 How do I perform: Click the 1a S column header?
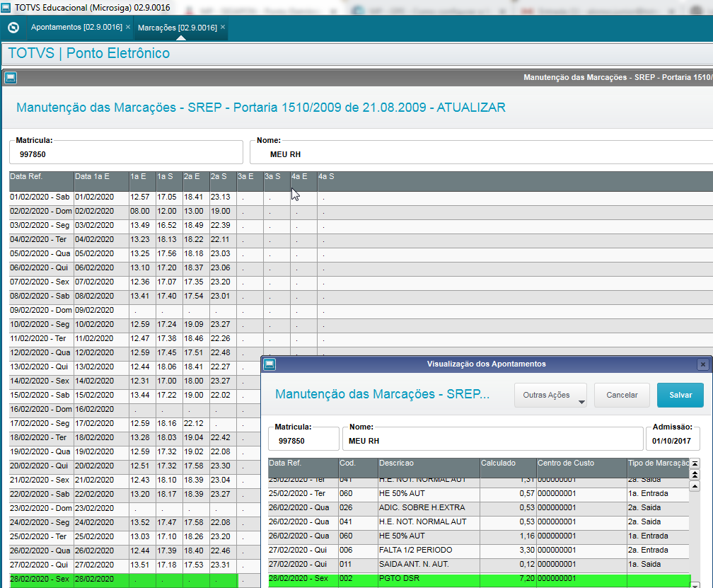170,181
